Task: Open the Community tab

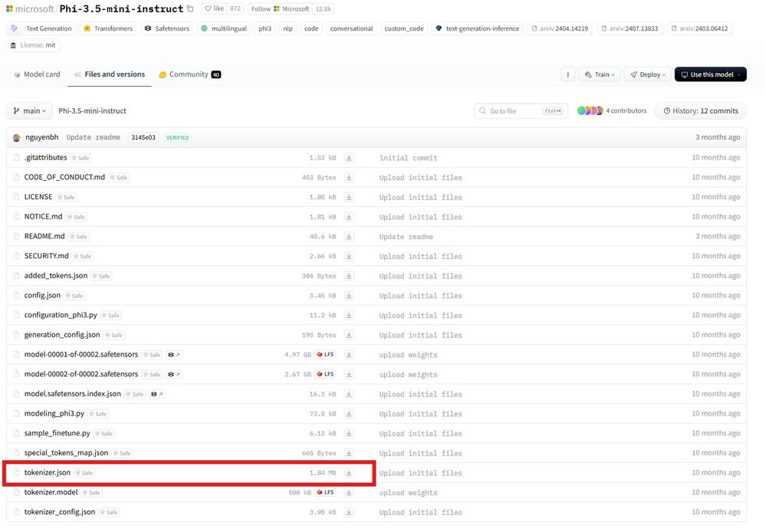Action: coord(189,74)
